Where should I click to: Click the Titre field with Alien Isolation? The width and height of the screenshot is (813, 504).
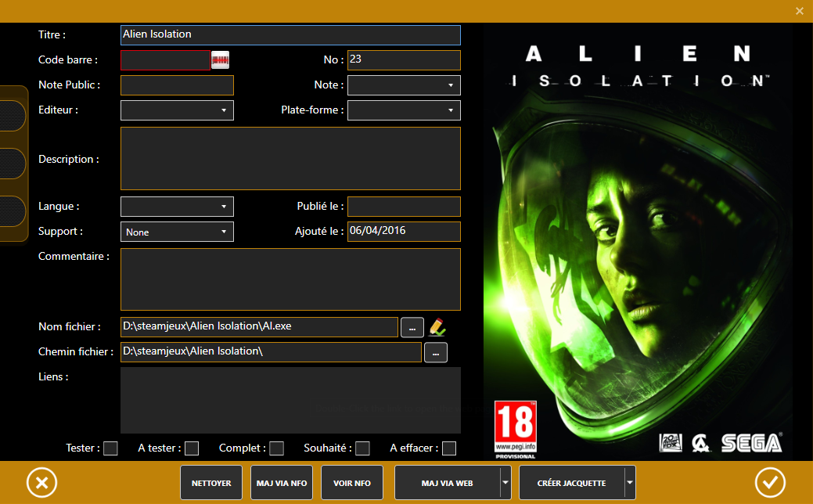click(x=290, y=34)
